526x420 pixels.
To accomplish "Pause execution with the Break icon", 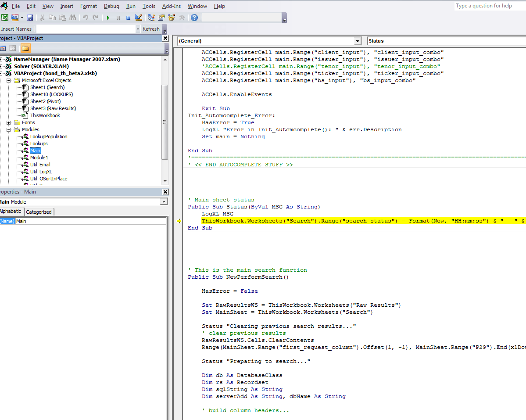I will (118, 17).
